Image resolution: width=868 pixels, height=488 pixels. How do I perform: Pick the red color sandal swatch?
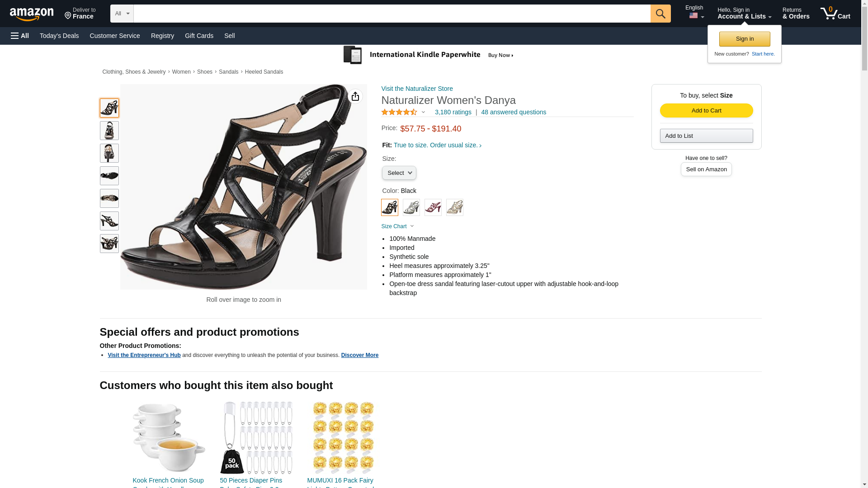pos(433,207)
